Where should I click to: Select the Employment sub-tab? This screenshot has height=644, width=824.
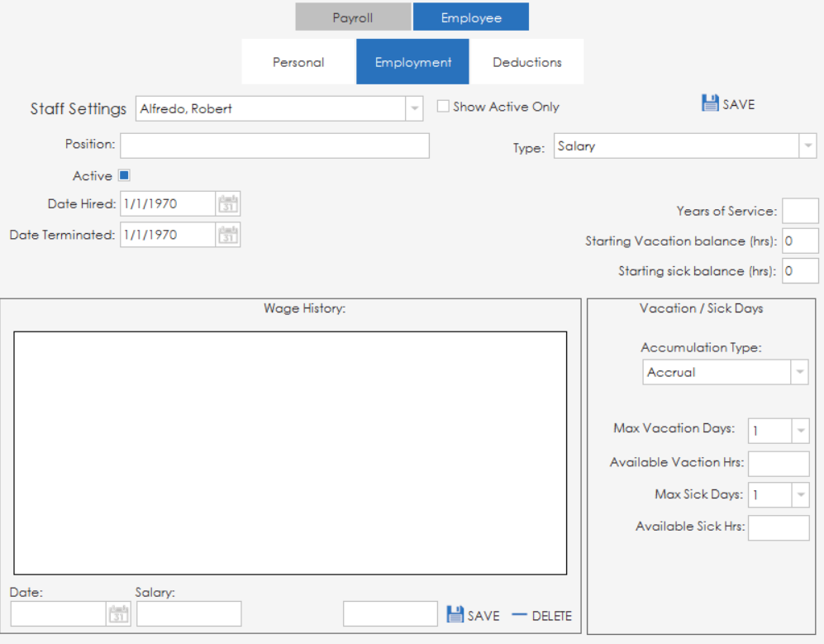point(412,61)
